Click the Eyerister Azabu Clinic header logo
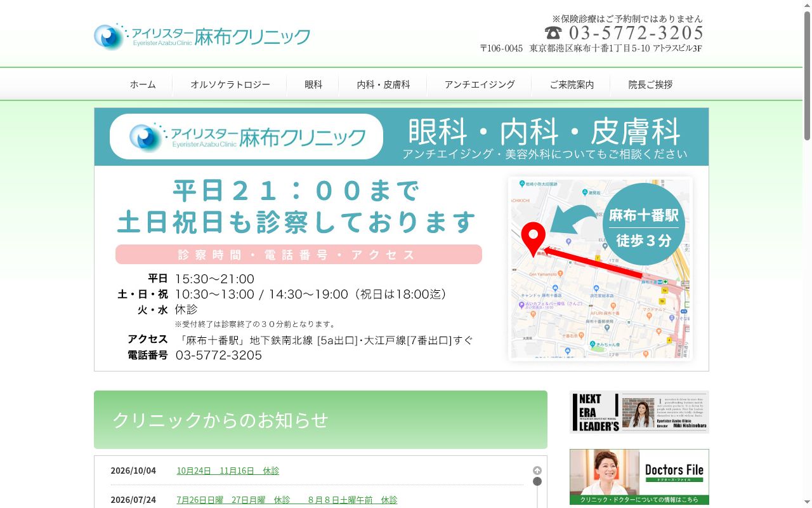Viewport: 812px width, 508px height. click(202, 37)
